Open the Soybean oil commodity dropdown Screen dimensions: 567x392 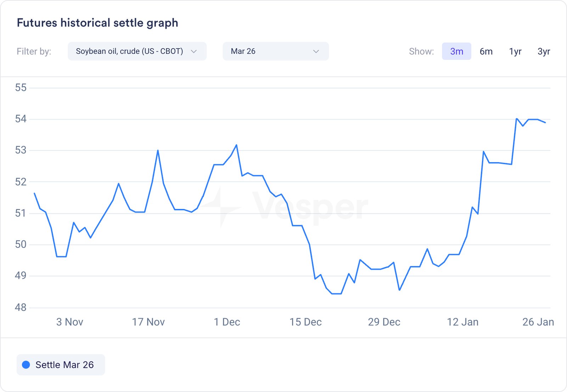tap(137, 51)
